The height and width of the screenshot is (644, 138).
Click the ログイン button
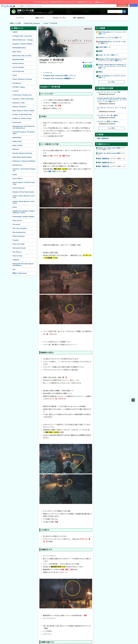click(x=133, y=5)
